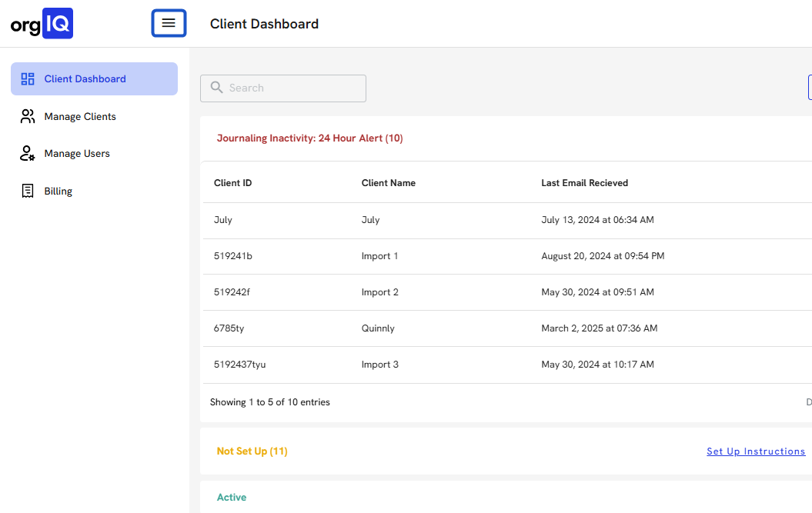Click the search magnifier icon
Viewport: 812px width, 513px height.
click(x=217, y=88)
